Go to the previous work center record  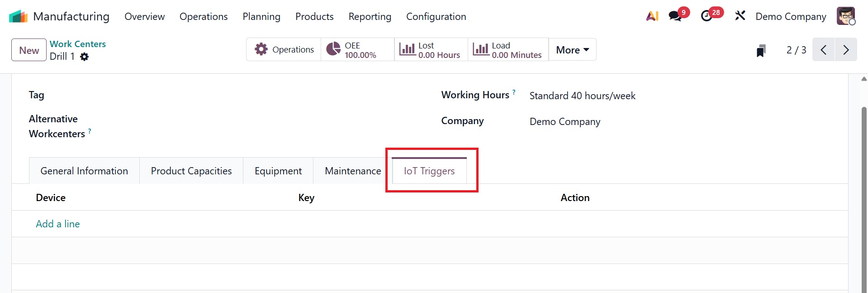point(824,50)
